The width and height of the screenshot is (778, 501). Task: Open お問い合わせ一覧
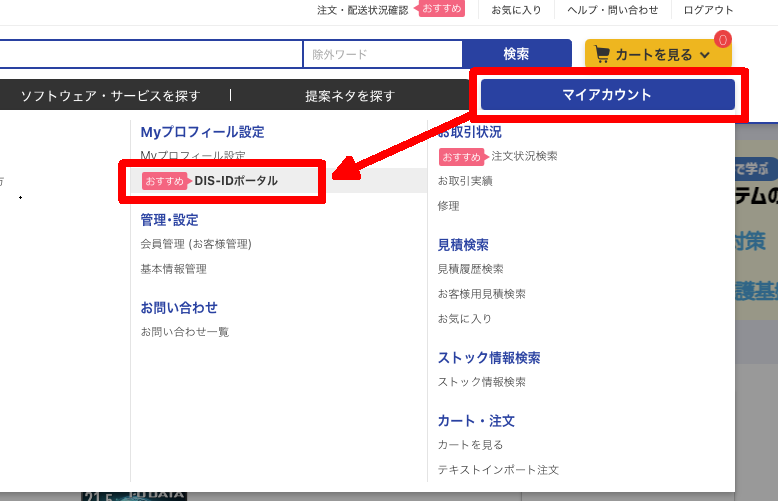[185, 331]
